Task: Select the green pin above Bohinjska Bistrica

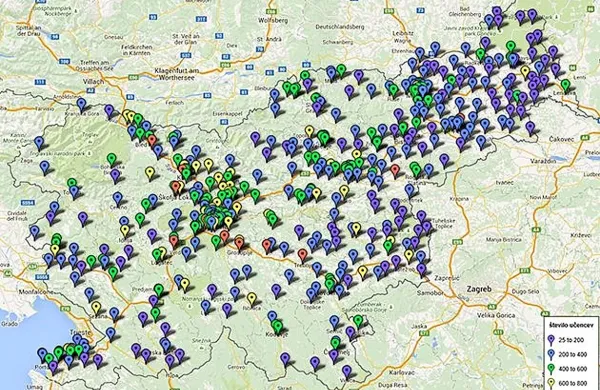Action: [x=111, y=159]
